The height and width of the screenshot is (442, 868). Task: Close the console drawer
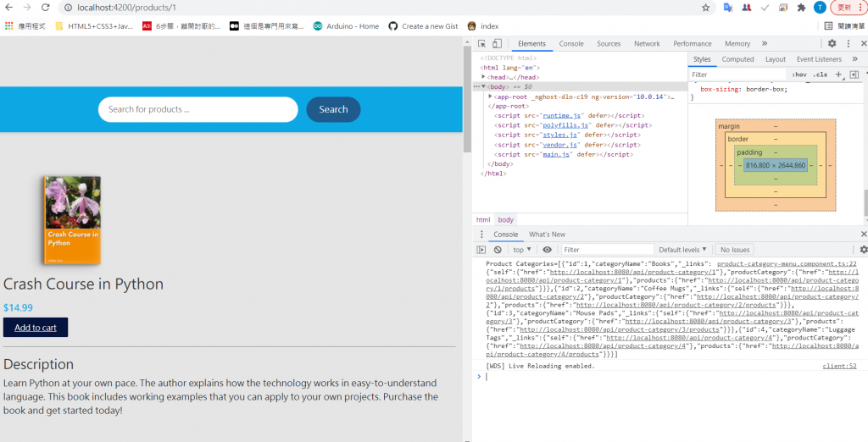pyautogui.click(x=864, y=234)
